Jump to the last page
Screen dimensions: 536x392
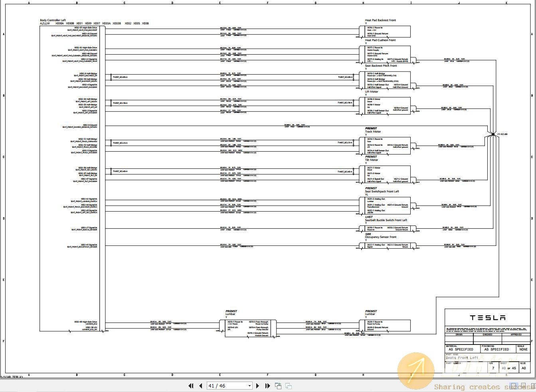click(x=267, y=386)
